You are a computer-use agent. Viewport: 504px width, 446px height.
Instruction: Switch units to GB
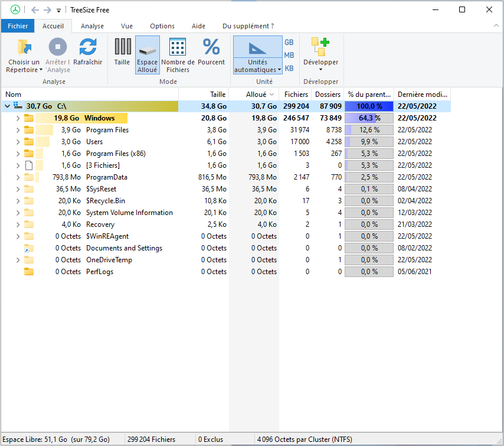(289, 42)
